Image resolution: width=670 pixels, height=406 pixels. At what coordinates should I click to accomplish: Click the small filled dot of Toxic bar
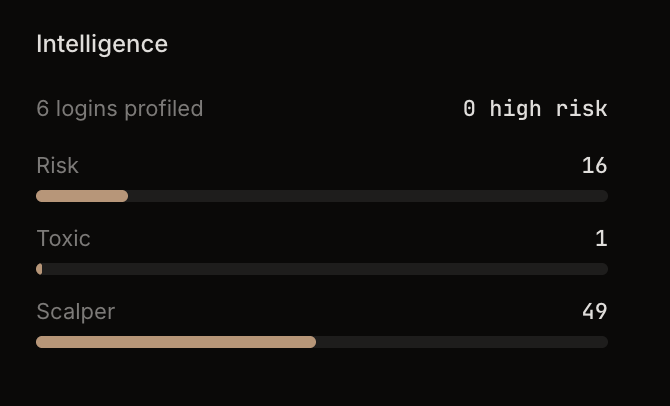39,269
